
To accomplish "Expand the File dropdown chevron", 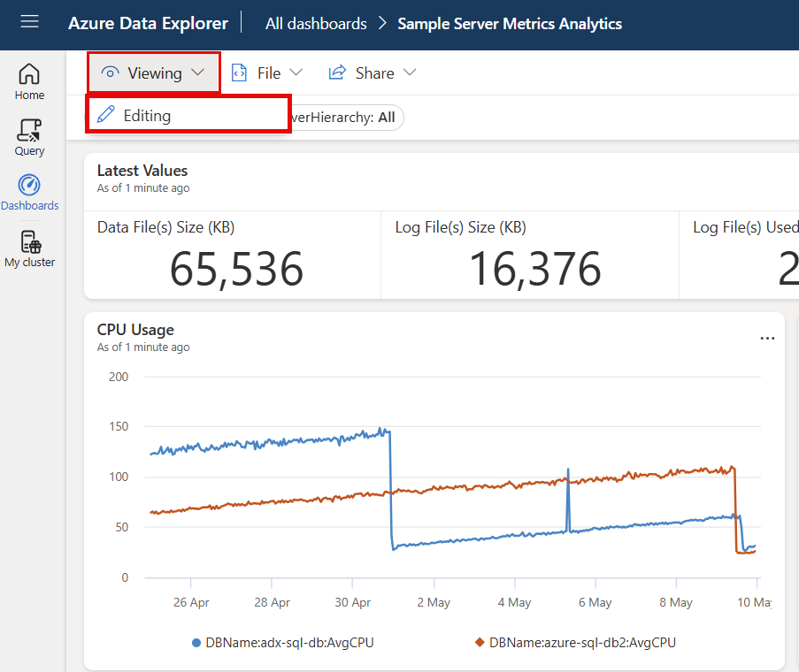I will (296, 73).
